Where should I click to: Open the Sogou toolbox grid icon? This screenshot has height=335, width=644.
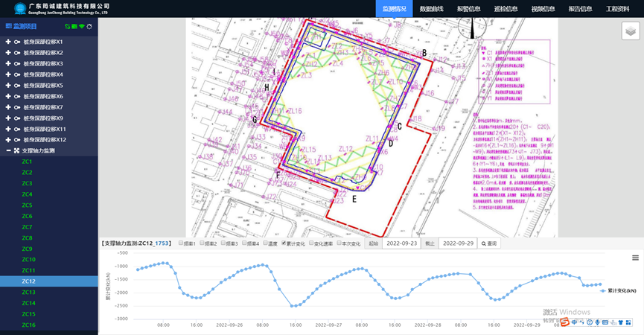tap(628, 322)
